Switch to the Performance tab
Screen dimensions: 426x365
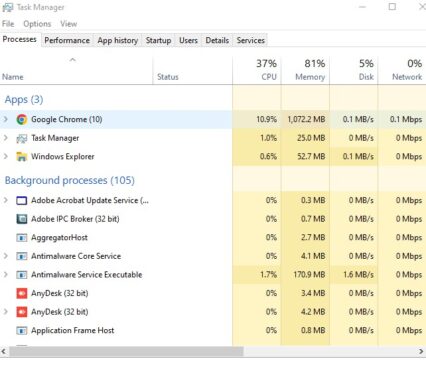[67, 40]
